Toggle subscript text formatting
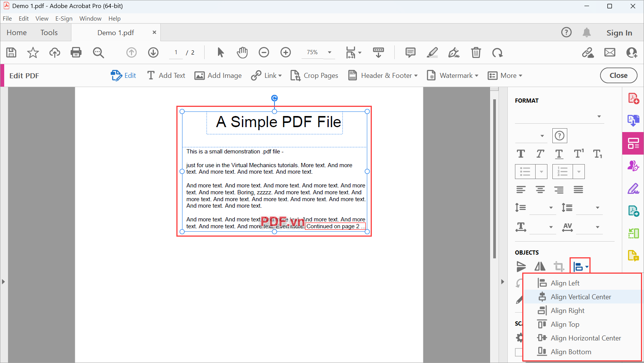This screenshot has height=363, width=644. tap(597, 154)
